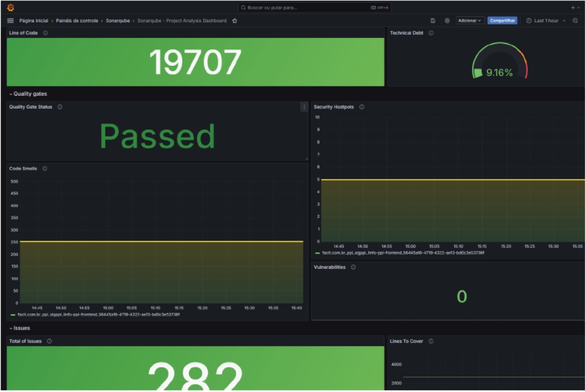Show info for Vulnerabilities panel
Viewport: 585px width, 392px height.
click(353, 267)
